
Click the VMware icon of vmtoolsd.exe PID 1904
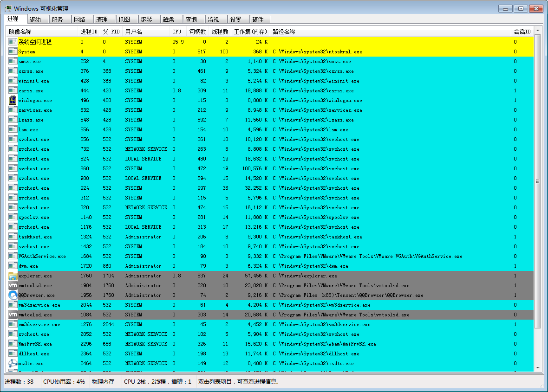click(x=13, y=285)
